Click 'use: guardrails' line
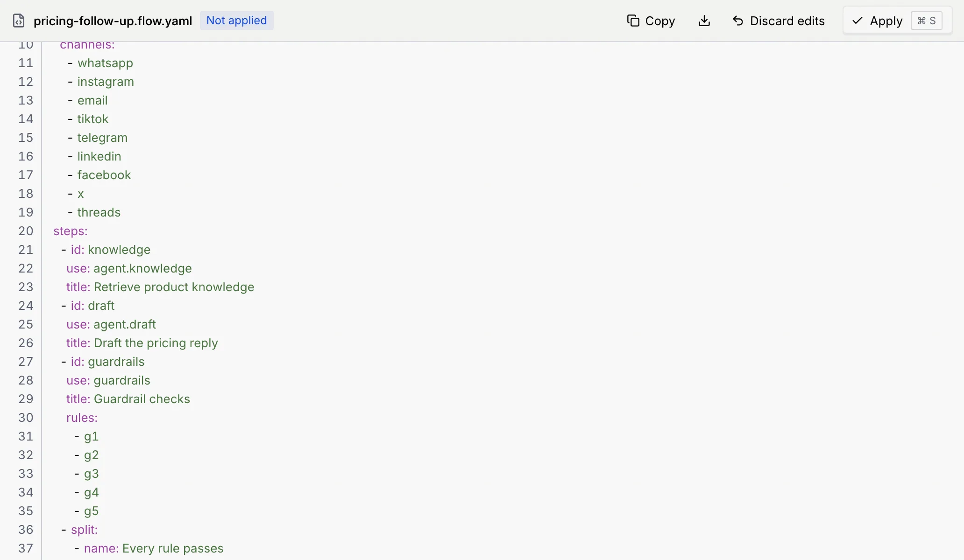 point(108,380)
